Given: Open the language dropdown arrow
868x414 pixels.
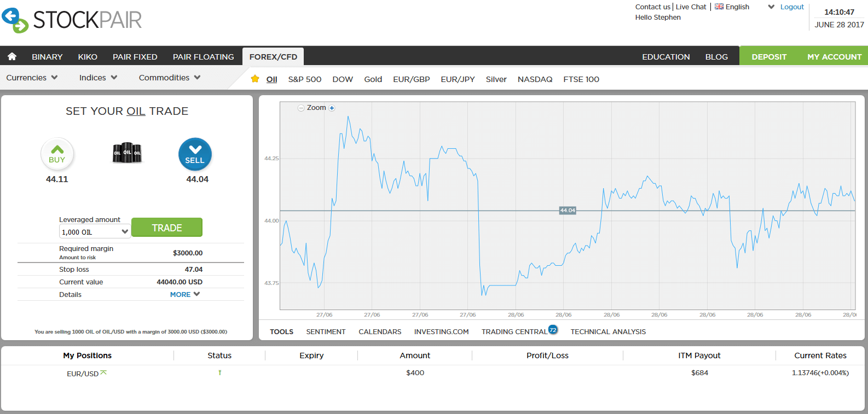Looking at the screenshot, I should click(x=771, y=7).
